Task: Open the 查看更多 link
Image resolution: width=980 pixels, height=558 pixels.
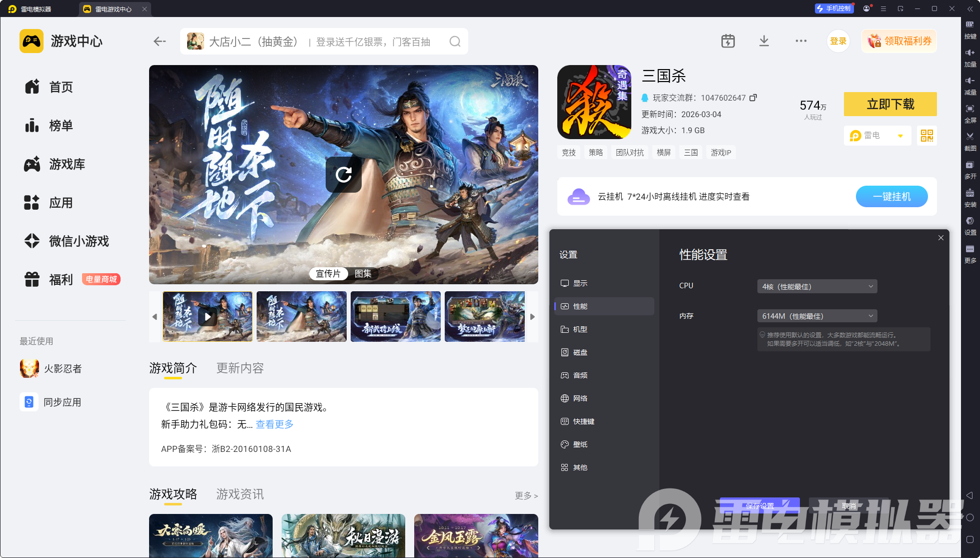Action: point(275,424)
